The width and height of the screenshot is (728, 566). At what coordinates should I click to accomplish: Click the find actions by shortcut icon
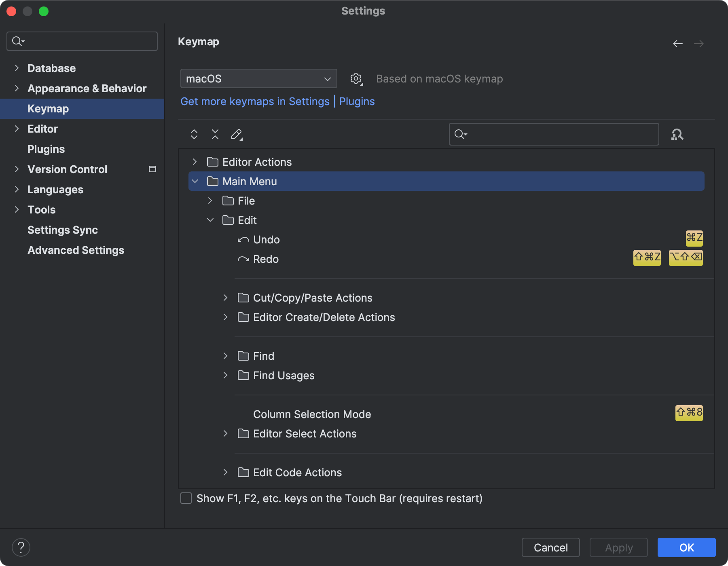pyautogui.click(x=677, y=134)
